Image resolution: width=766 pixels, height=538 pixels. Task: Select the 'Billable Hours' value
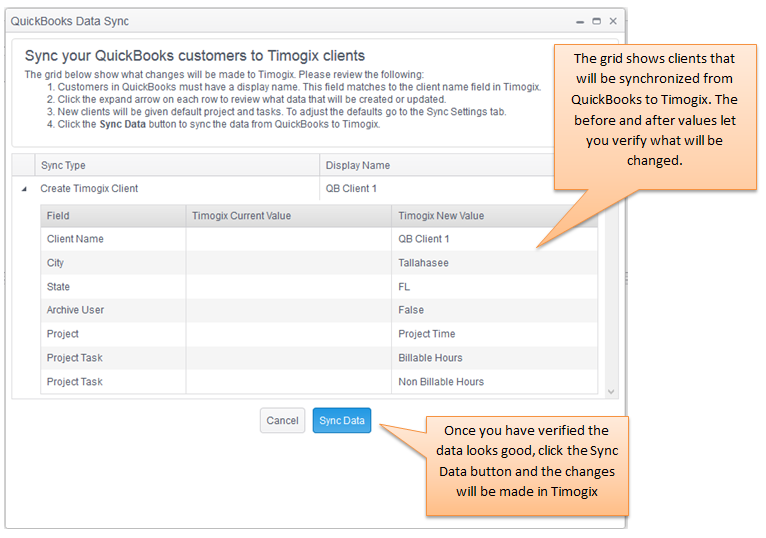pyautogui.click(x=494, y=358)
